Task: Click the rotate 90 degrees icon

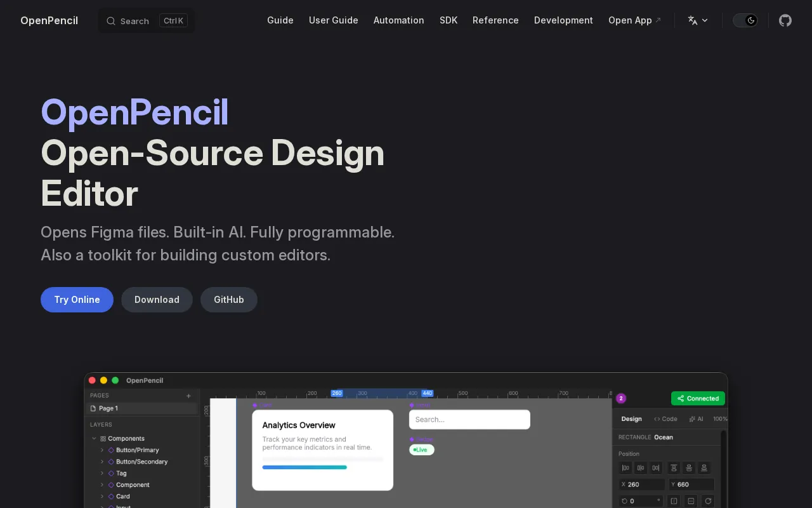Action: click(708, 501)
